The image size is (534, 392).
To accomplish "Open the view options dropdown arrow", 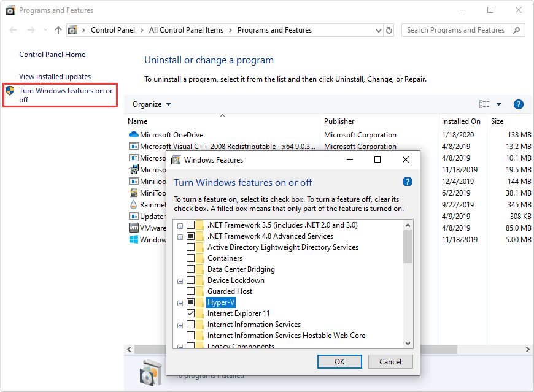I will (498, 104).
